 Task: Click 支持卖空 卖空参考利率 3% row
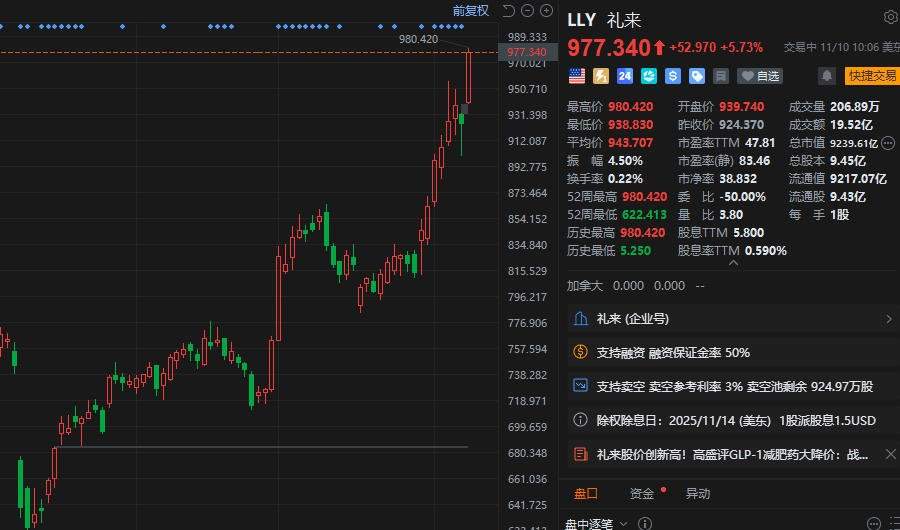(x=733, y=386)
